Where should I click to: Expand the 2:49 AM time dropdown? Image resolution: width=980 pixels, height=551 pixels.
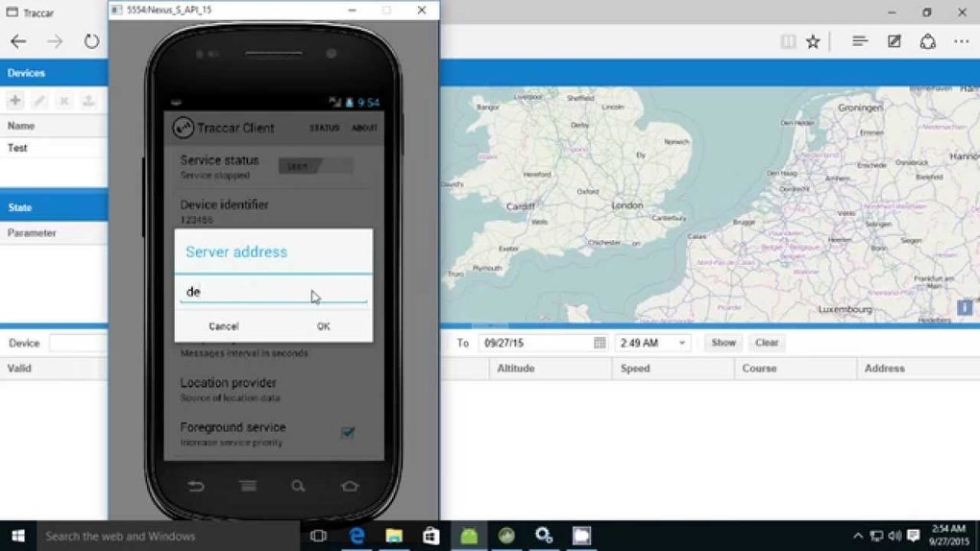682,343
